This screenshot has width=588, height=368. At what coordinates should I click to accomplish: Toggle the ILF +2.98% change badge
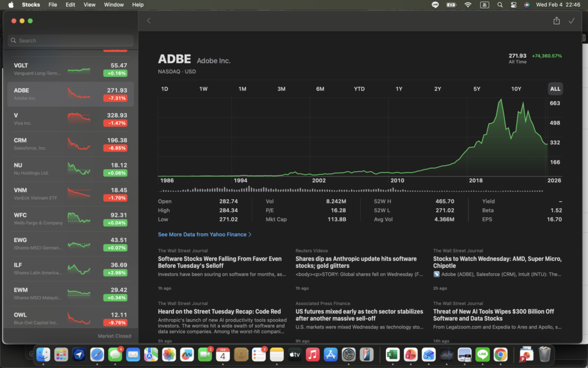(x=115, y=273)
